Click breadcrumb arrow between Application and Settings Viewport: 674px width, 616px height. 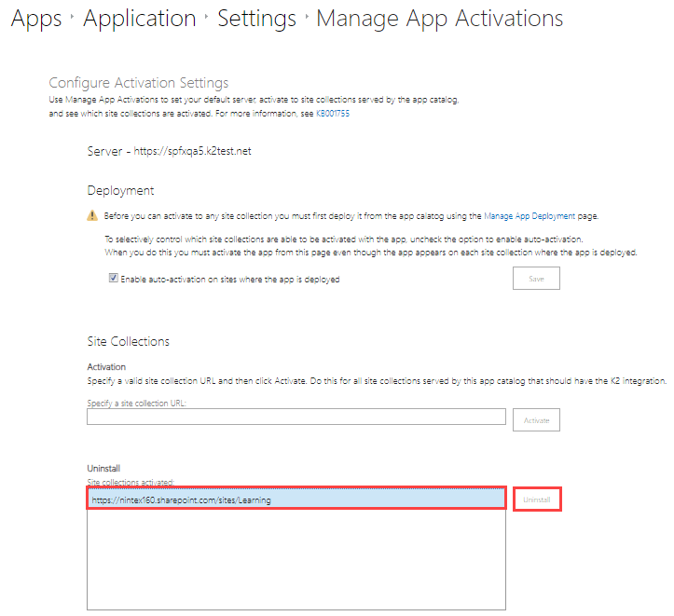207,19
